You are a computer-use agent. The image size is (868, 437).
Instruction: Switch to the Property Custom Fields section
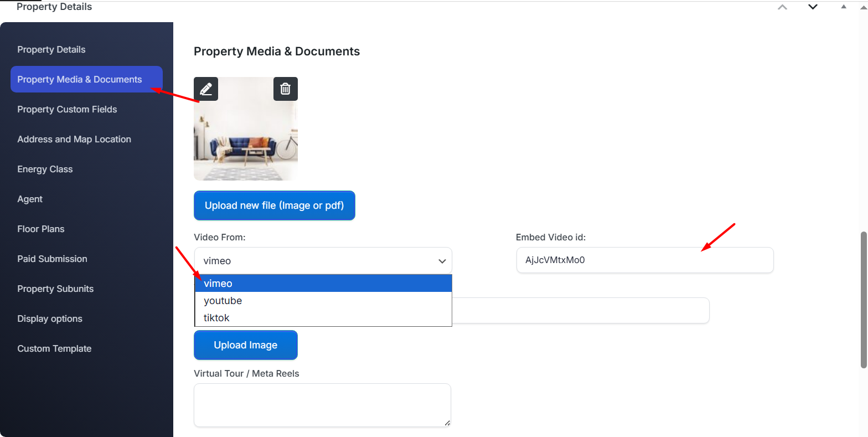(x=67, y=110)
